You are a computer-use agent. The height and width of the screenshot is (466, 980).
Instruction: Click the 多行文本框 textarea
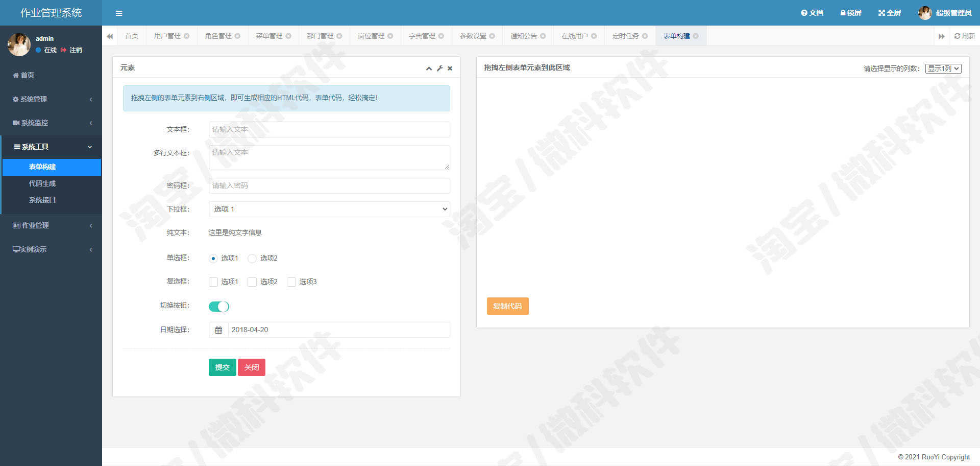(x=329, y=157)
